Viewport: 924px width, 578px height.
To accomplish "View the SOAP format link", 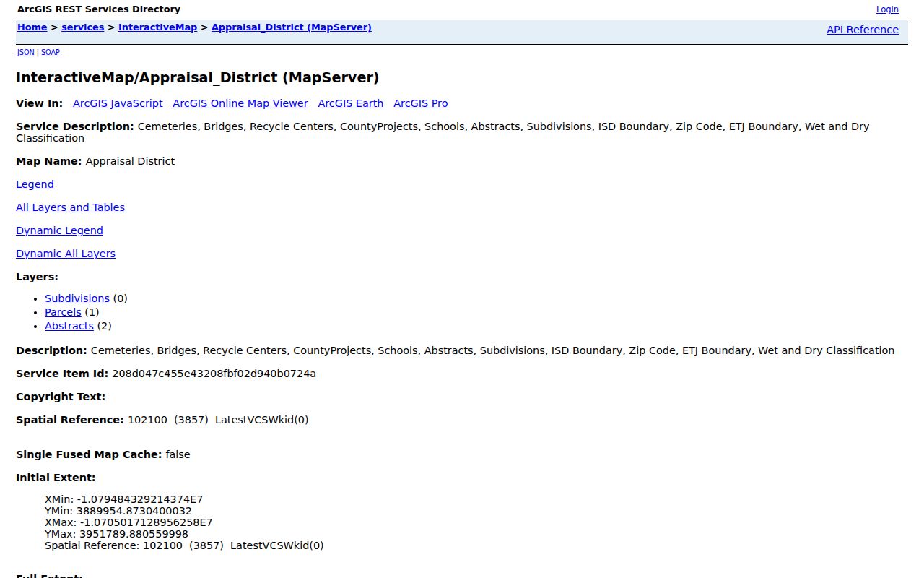I will pyautogui.click(x=51, y=52).
